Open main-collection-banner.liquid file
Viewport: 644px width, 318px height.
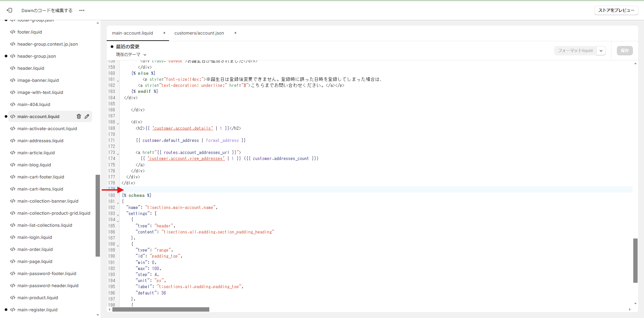[48, 201]
